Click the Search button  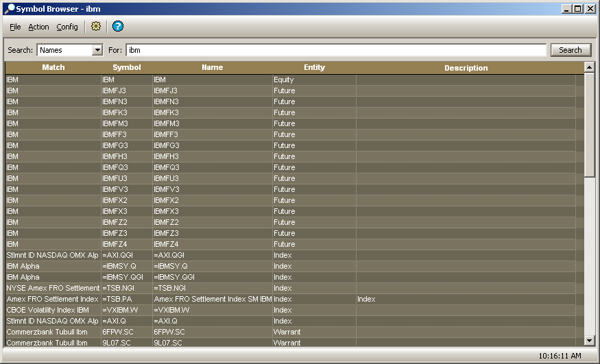(570, 50)
